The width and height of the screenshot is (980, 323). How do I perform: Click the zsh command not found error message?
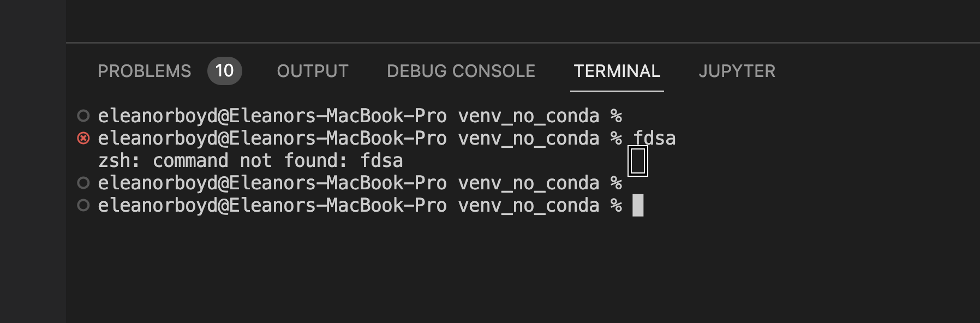(250, 160)
